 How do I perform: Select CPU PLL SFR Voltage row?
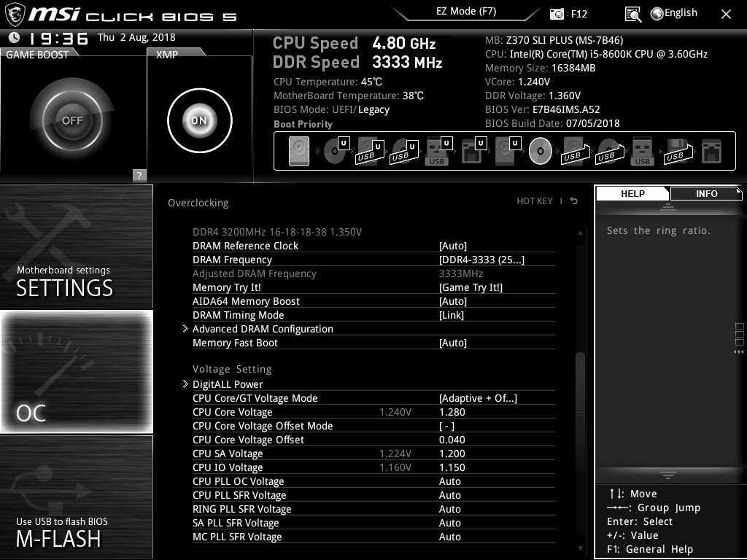coord(373,495)
